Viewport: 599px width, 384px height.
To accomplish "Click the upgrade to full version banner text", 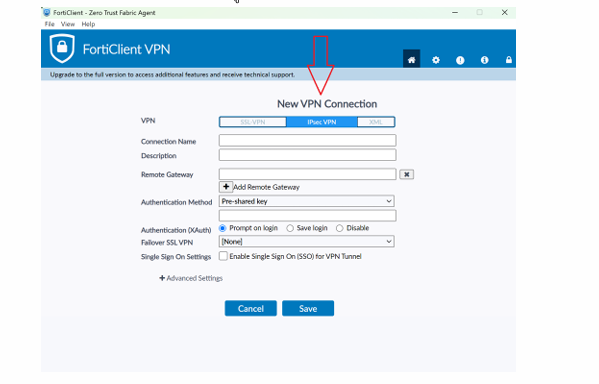I will click(172, 75).
